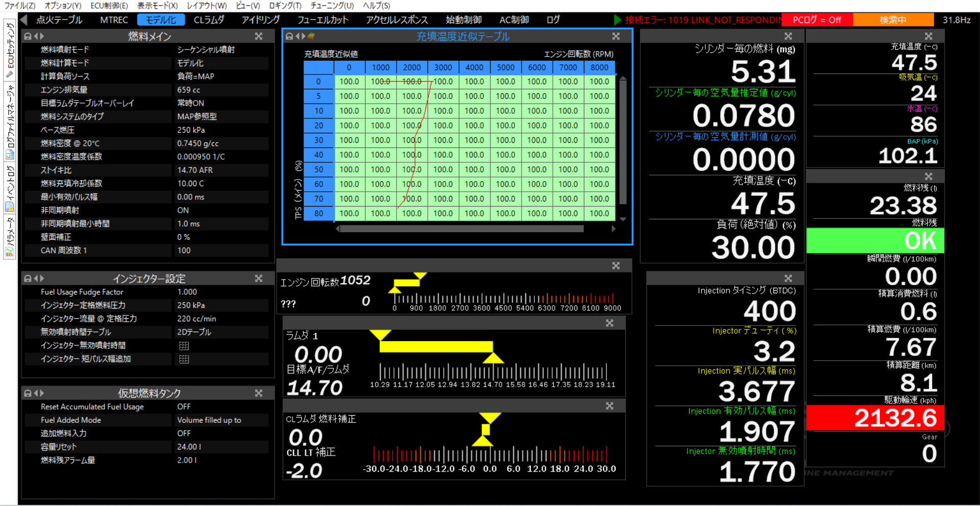Close the 充填温度近似テーブル panel
This screenshot has width=980, height=506.
pos(616,36)
